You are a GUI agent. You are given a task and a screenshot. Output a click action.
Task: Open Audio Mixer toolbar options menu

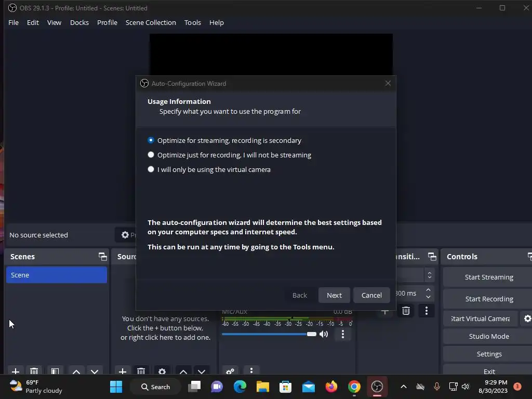pos(251,370)
